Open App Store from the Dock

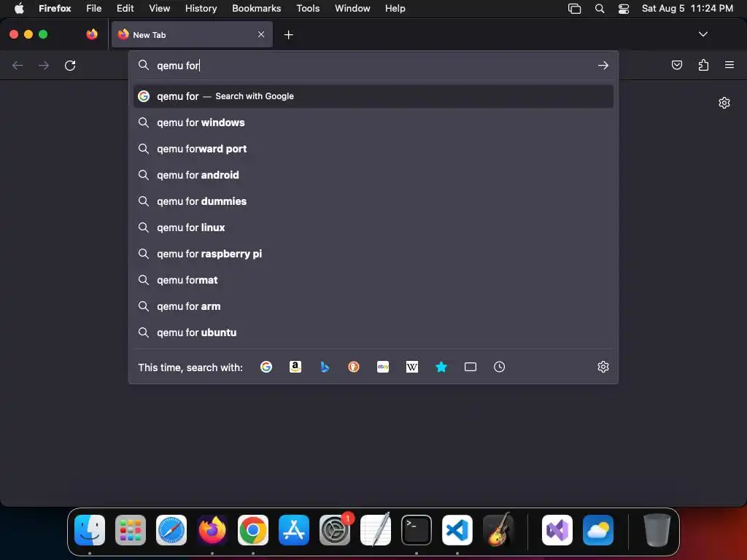(294, 530)
